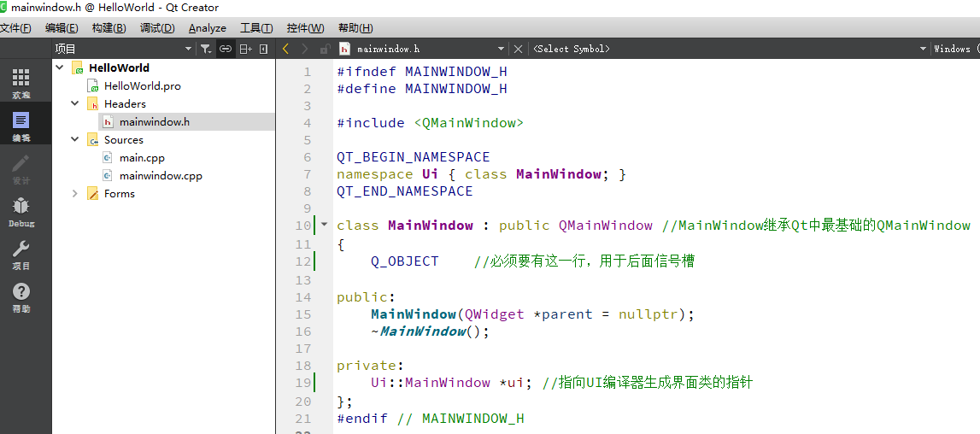Collapse the Sources folder
This screenshot has width=980, height=434.
(75, 139)
